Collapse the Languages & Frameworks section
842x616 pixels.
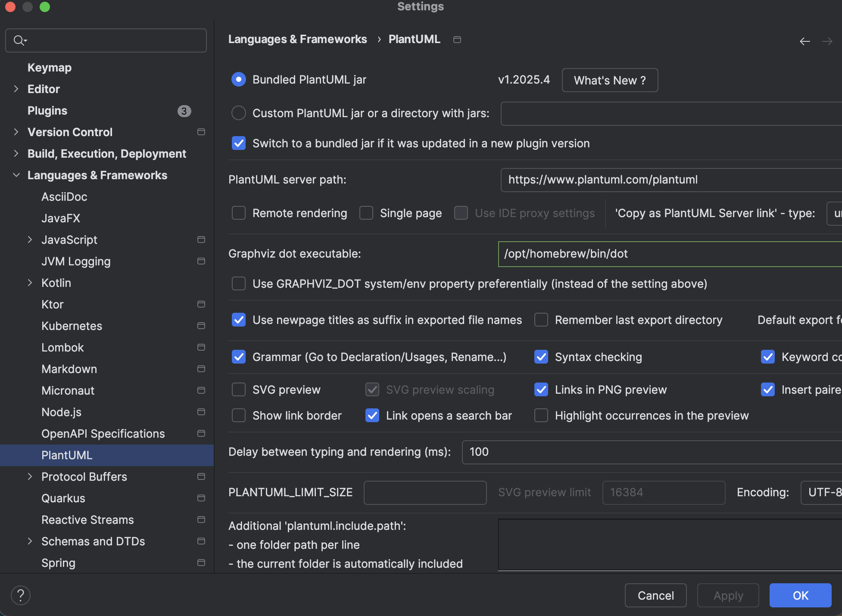click(16, 175)
